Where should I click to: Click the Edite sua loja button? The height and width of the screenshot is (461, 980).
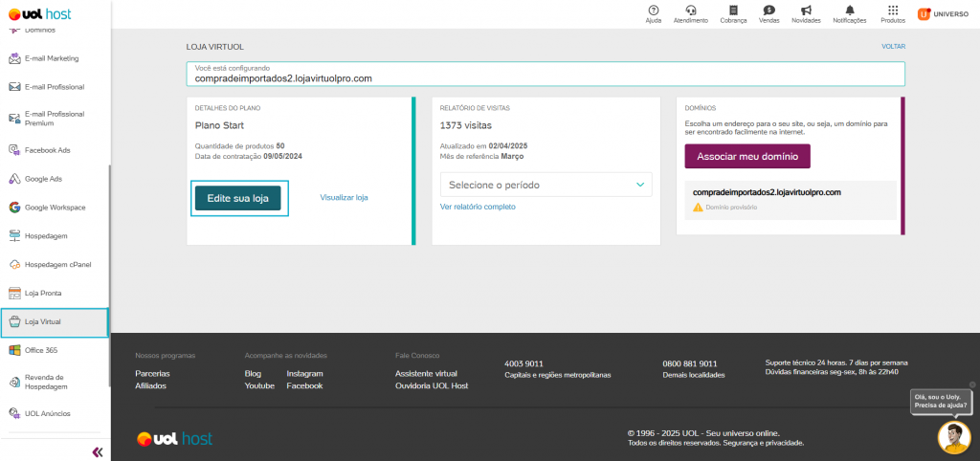pyautogui.click(x=238, y=198)
